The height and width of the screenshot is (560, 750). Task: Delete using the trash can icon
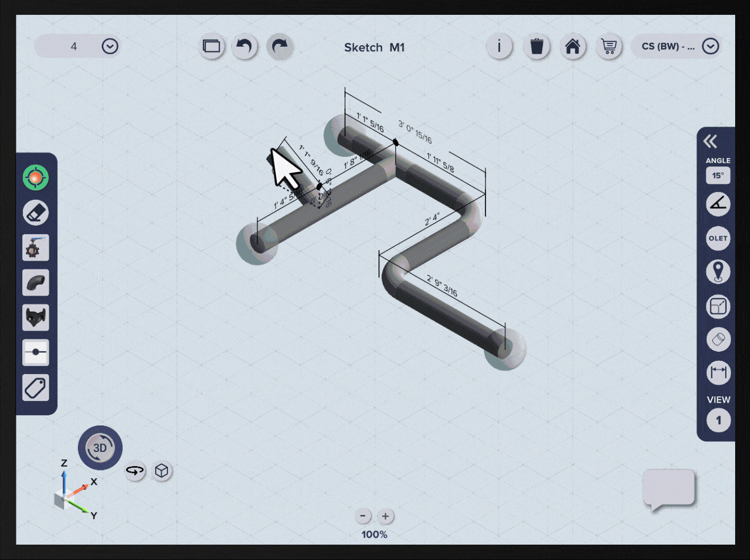tap(536, 47)
